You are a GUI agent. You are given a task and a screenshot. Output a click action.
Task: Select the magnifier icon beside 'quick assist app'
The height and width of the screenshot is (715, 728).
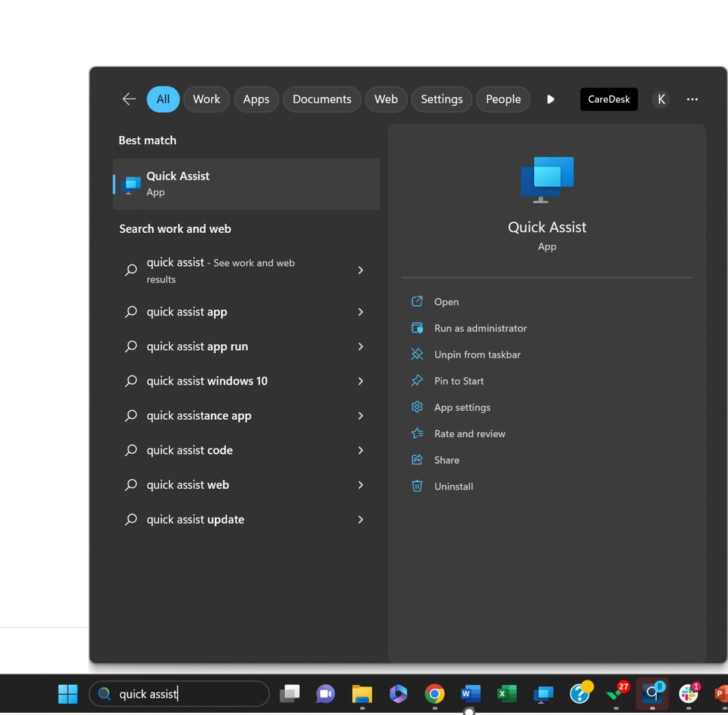click(130, 312)
